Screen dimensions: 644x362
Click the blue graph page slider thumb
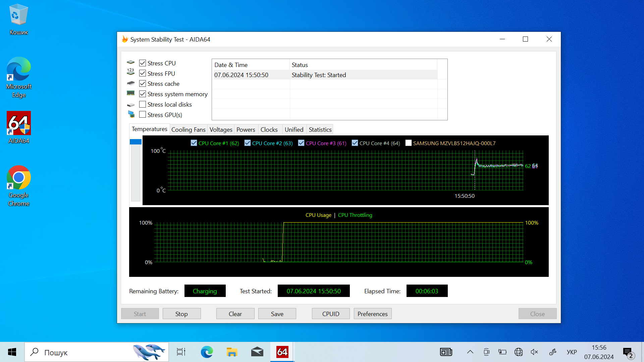click(136, 142)
